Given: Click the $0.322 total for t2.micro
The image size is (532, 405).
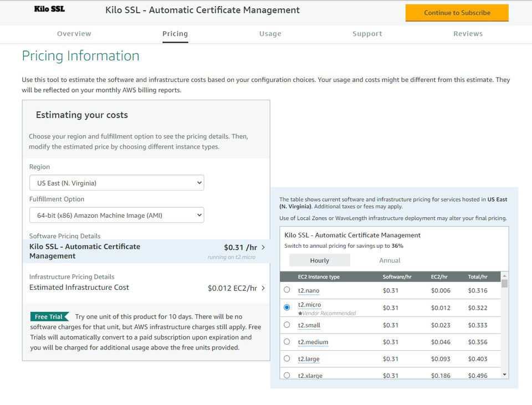Looking at the screenshot, I should (477, 308).
